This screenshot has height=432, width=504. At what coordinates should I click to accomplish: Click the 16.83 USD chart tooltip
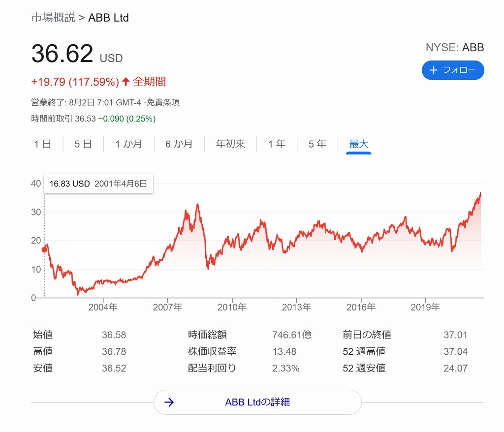(x=98, y=184)
